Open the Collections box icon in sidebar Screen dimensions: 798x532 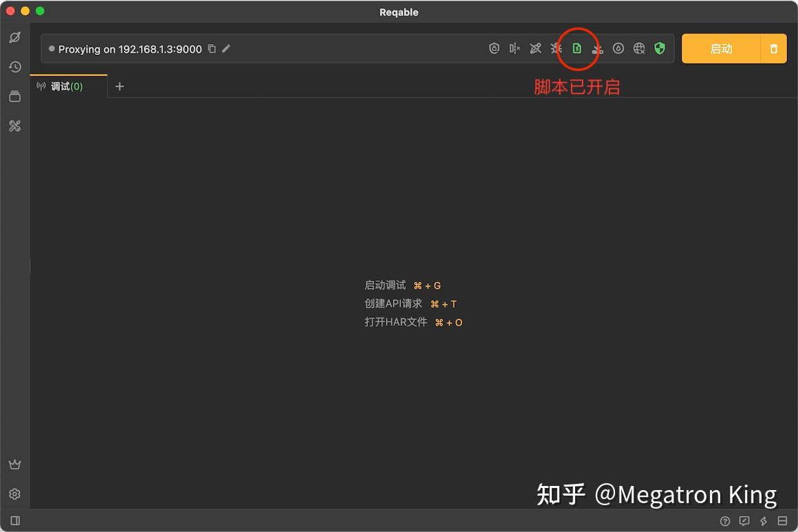14,96
